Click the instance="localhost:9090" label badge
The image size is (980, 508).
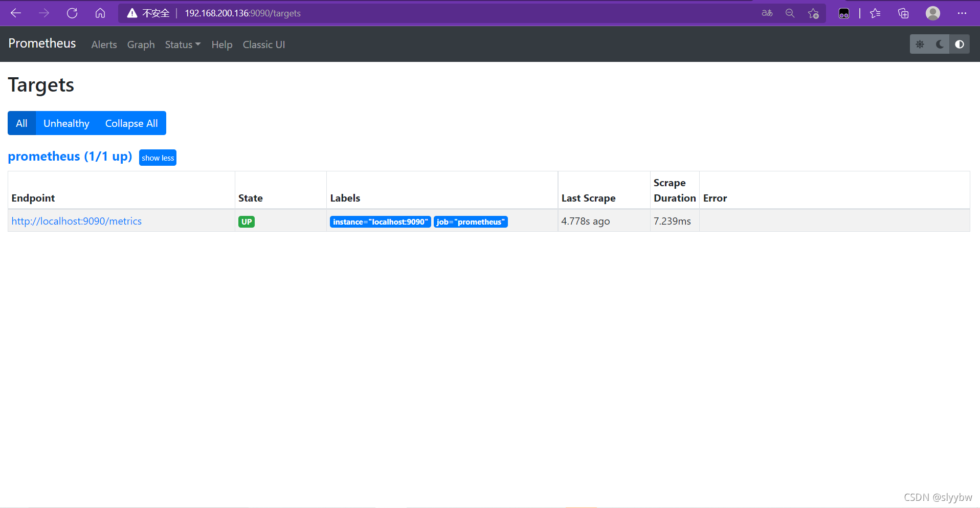381,222
